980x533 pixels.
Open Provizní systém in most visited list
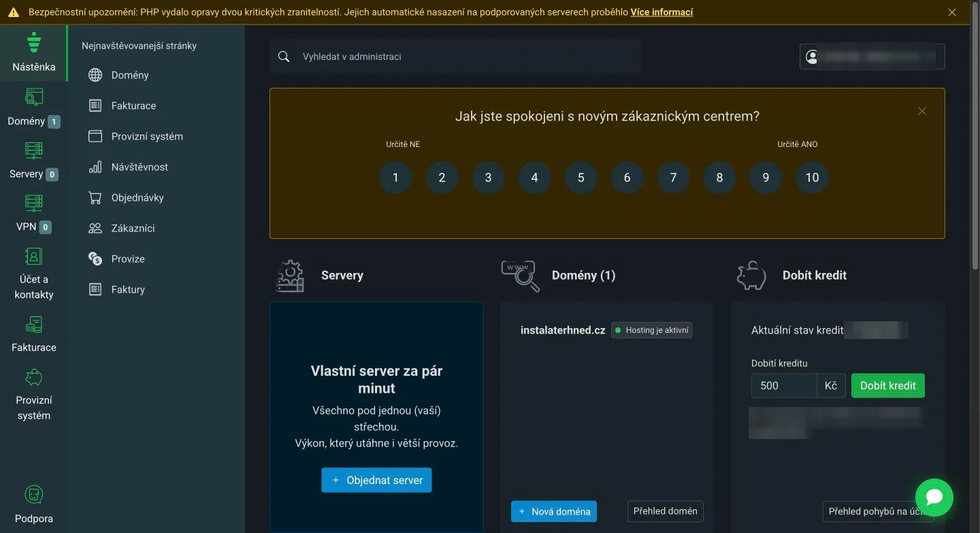point(147,136)
